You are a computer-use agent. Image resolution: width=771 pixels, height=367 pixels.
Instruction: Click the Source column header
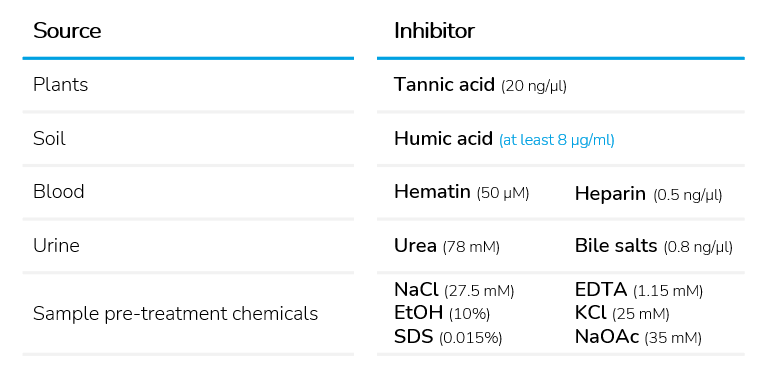pos(67,31)
